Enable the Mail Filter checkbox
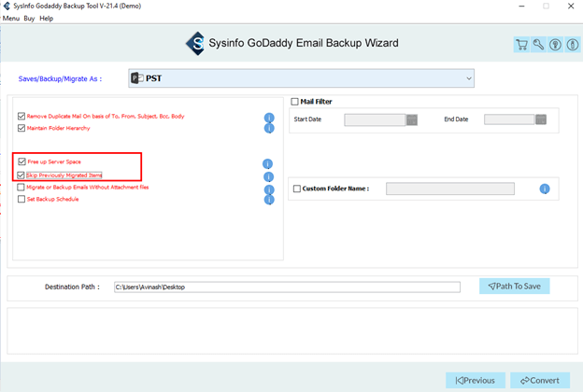The height and width of the screenshot is (392, 583). [295, 102]
